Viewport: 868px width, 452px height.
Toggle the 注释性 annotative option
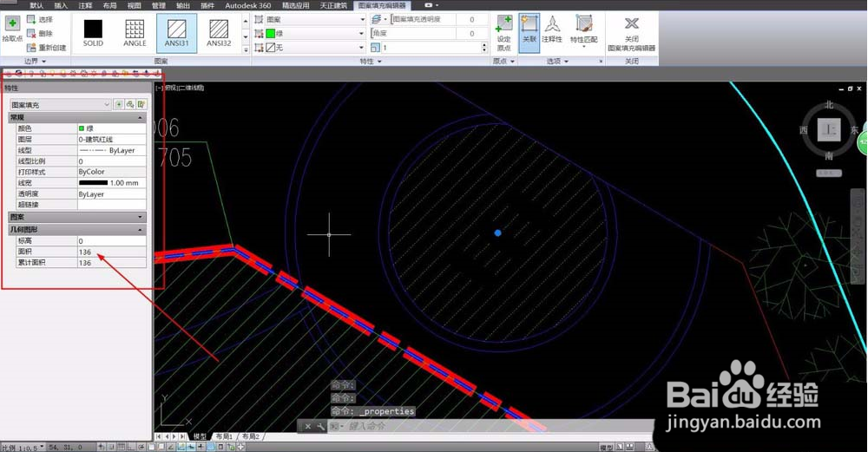pyautogui.click(x=552, y=29)
